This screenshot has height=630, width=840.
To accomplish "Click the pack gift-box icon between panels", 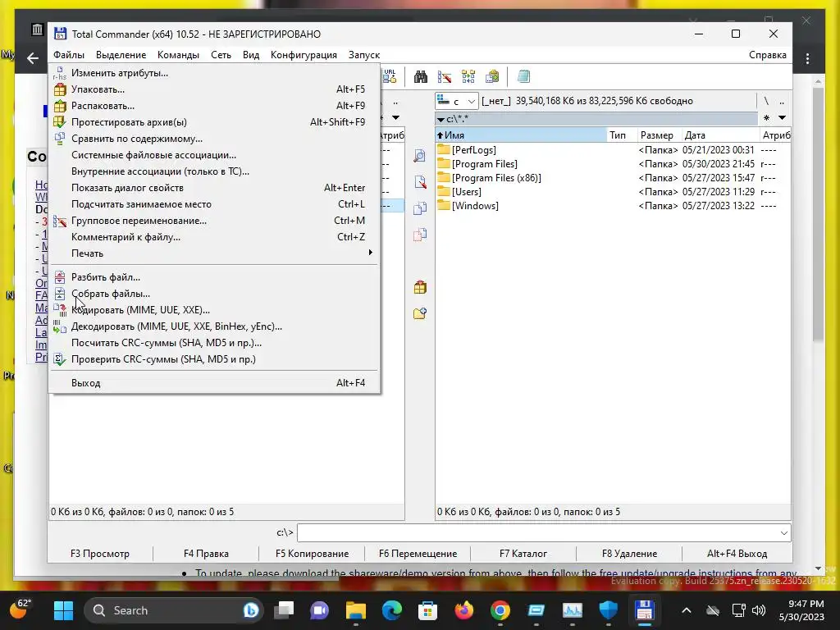I will [x=420, y=288].
